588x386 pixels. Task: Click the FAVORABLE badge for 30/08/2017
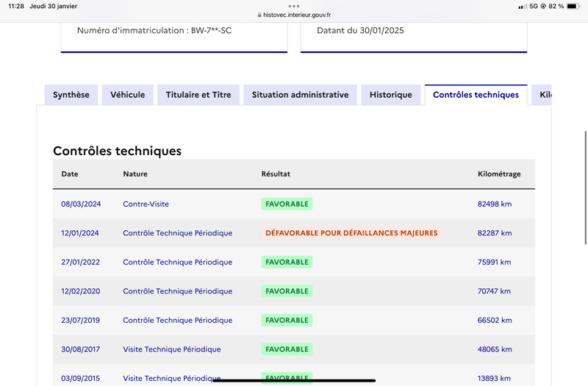pos(287,349)
